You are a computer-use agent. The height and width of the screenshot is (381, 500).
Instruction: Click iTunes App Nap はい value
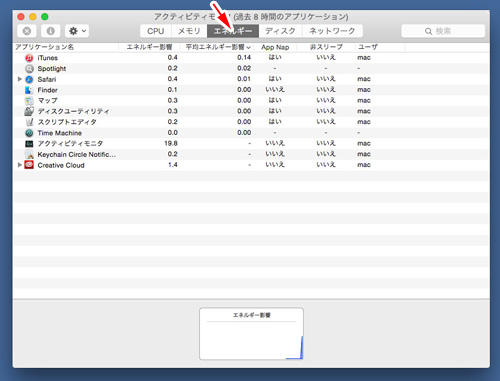(275, 57)
